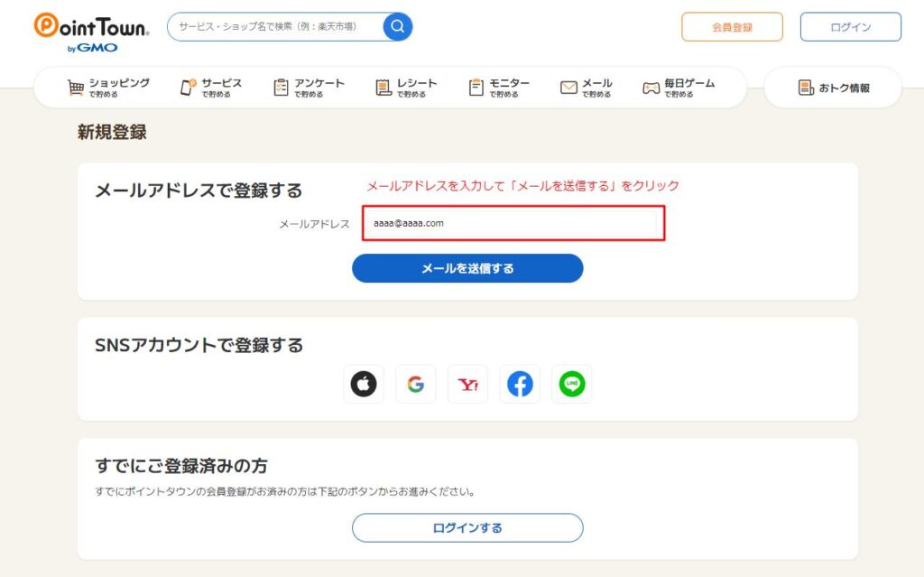
Task: Sign up using the Google icon
Action: coord(415,383)
